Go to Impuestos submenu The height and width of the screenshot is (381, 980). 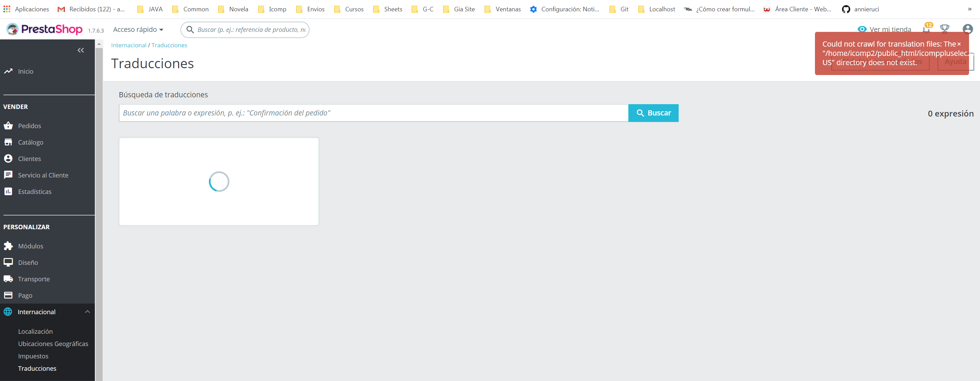click(33, 356)
